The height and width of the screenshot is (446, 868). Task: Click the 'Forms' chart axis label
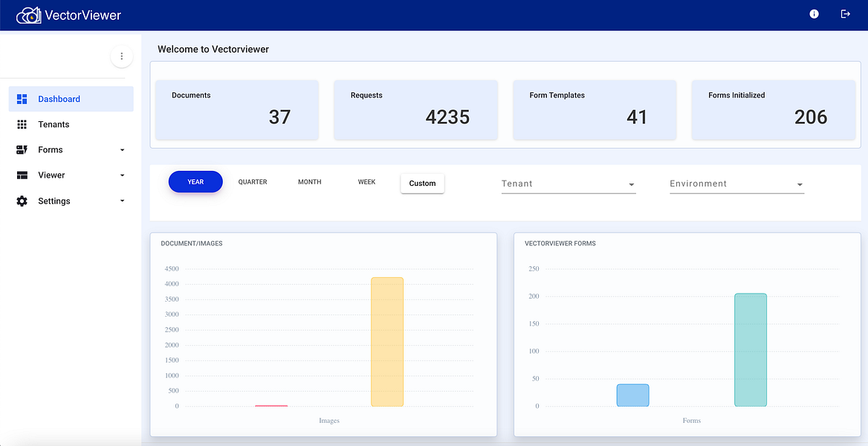(691, 421)
